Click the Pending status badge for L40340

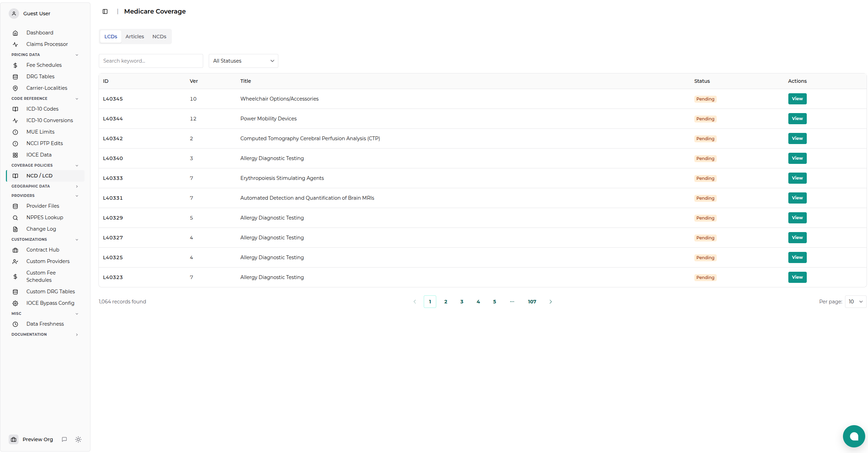pos(705,159)
